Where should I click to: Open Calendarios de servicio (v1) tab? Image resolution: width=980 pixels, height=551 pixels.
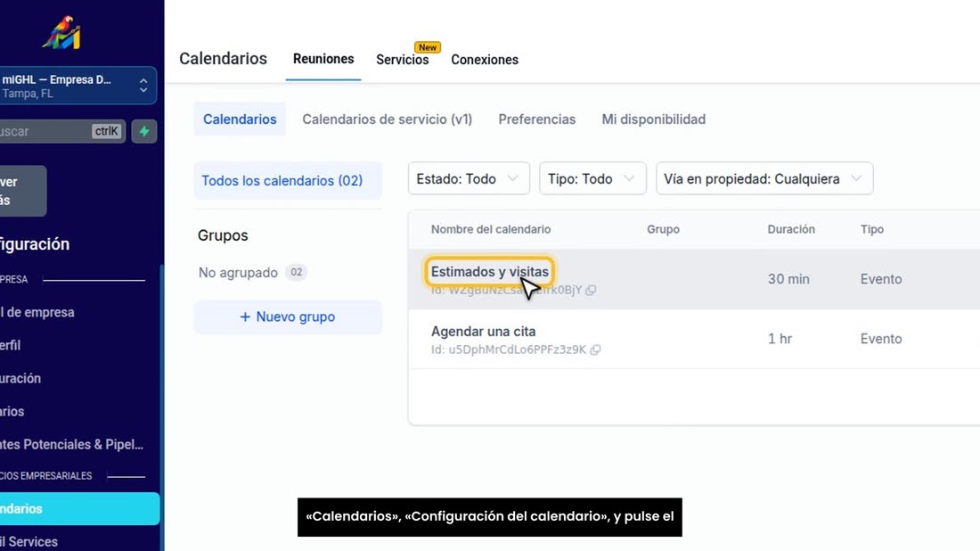[387, 119]
